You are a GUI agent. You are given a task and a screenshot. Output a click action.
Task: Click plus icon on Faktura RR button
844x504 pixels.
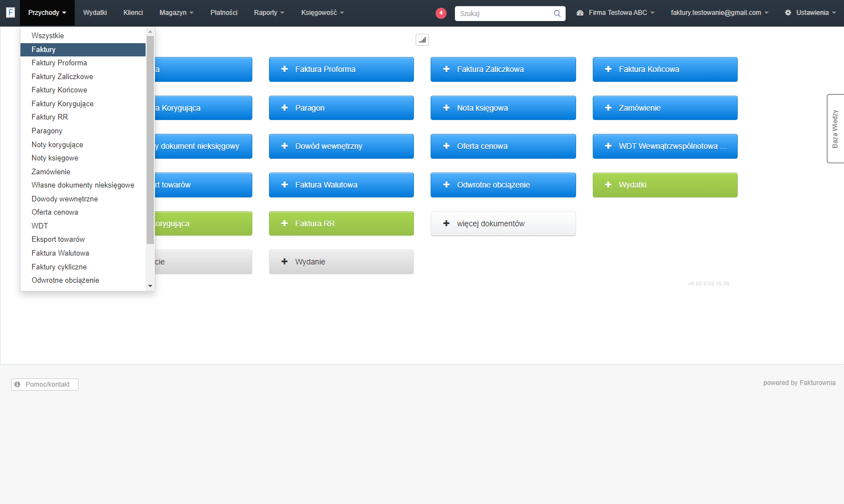[x=284, y=224]
